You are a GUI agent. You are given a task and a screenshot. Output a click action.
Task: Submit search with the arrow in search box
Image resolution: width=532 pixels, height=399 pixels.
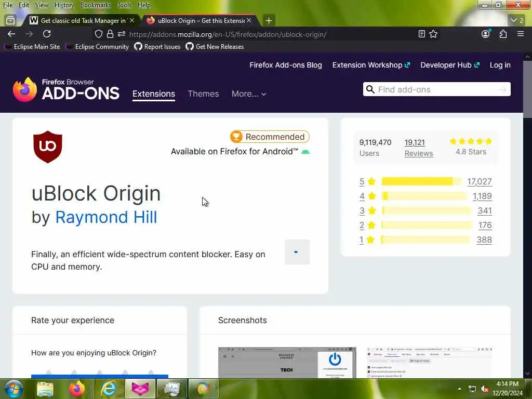coord(502,90)
